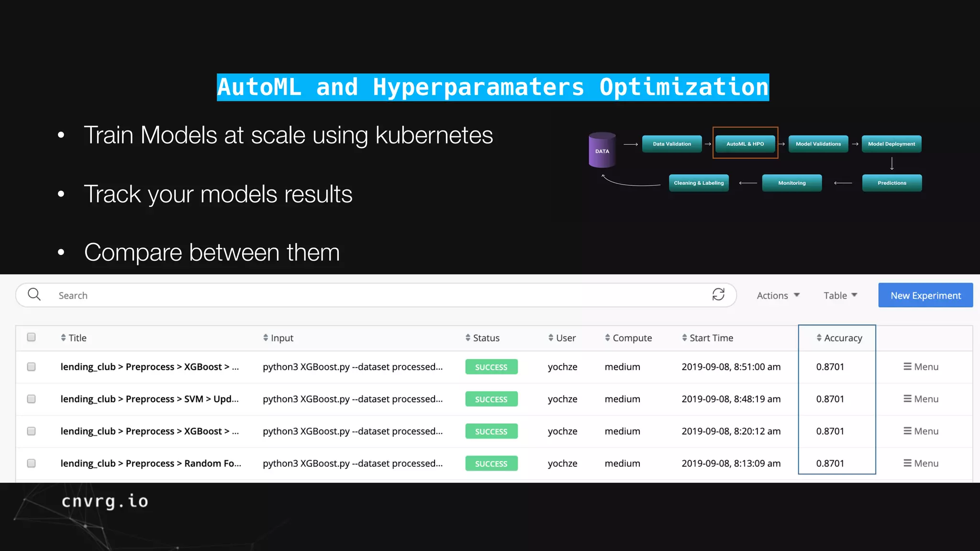Viewport: 980px width, 551px height.
Task: Click the refresh icon in search bar
Action: tap(718, 295)
